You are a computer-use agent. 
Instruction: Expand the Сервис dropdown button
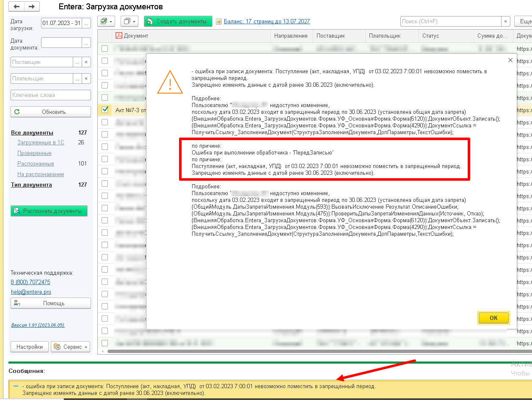pos(71,347)
